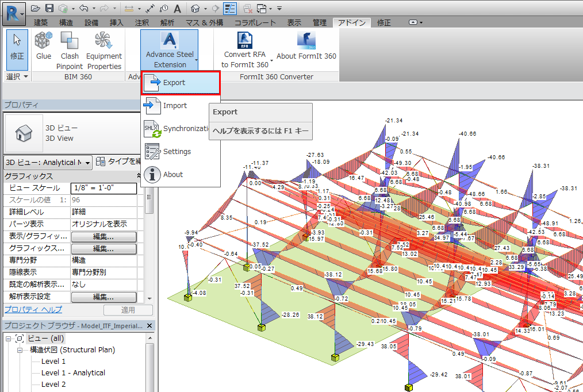Viewport: 583px width, 392px height.
Task: Click the Close Hidden Windows icon
Action: pyautogui.click(x=248, y=8)
